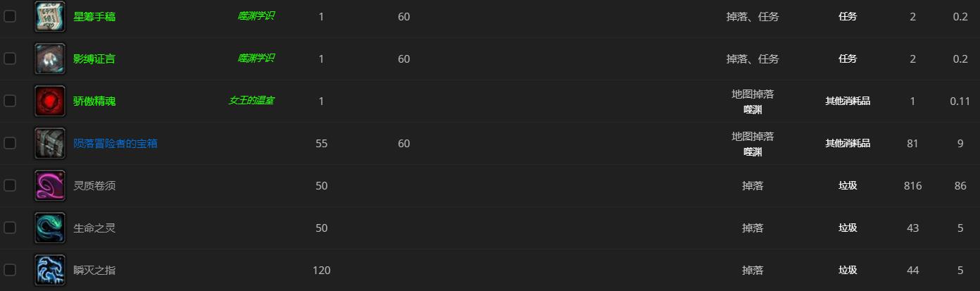Check the box next to 骄傲精魂
The image size is (980, 291).
tap(10, 100)
